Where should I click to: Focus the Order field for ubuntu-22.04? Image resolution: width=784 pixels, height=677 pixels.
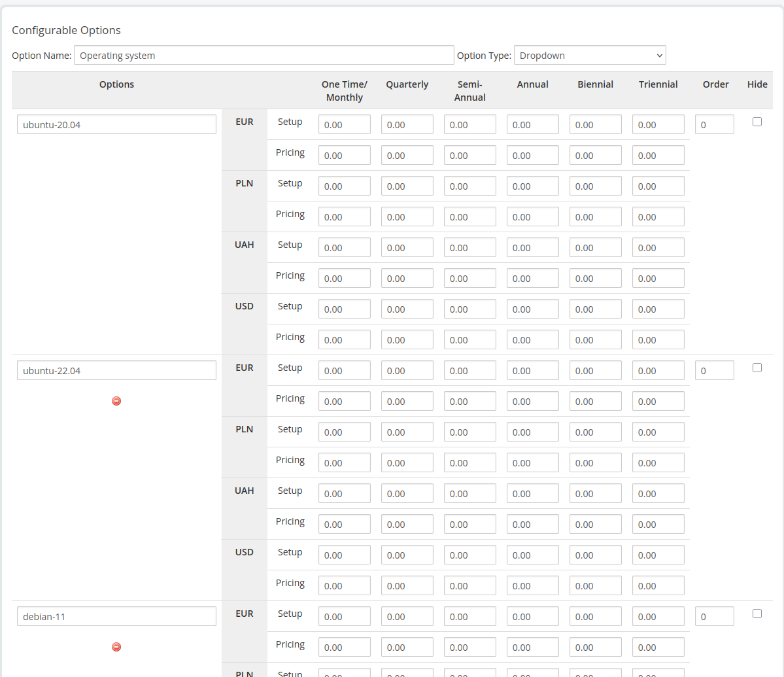(x=714, y=371)
